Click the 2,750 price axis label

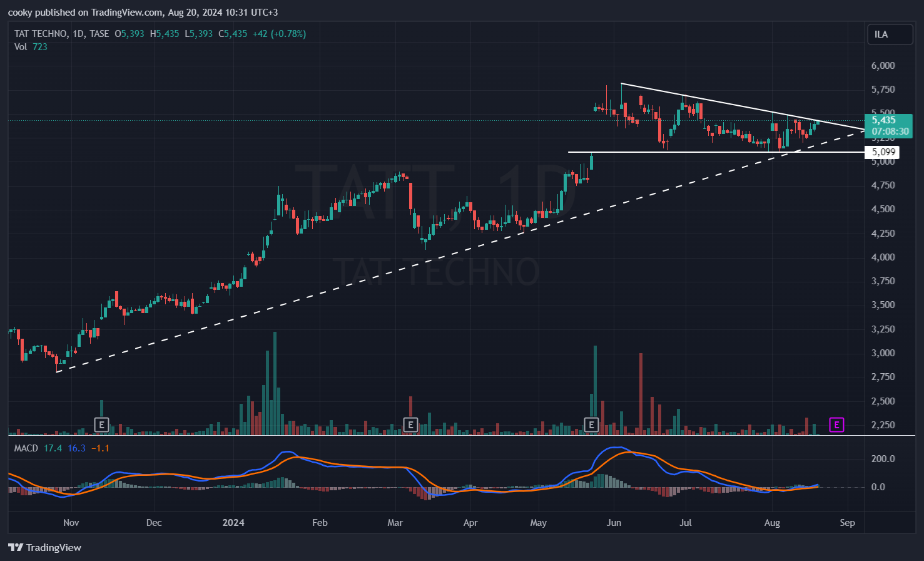pos(883,377)
